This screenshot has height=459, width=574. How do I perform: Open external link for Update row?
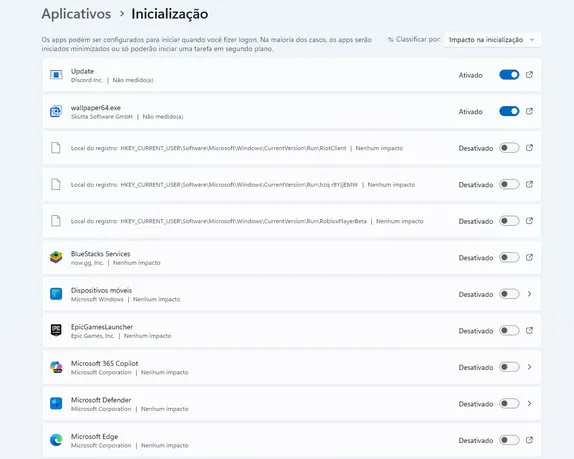pyautogui.click(x=529, y=75)
